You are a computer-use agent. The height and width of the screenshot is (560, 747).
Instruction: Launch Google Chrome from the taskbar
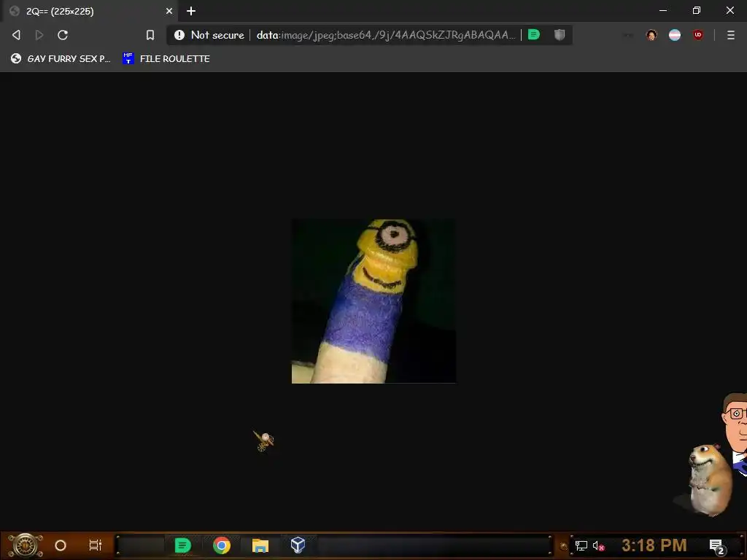pyautogui.click(x=222, y=545)
